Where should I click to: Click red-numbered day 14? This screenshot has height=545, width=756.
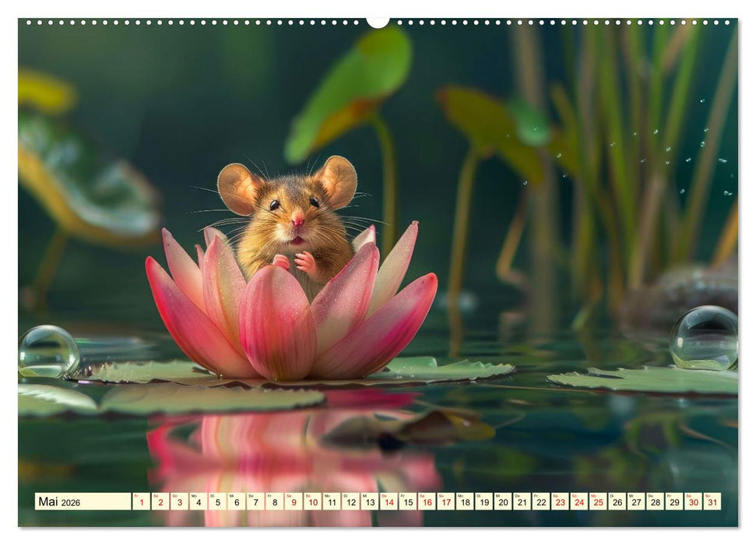389,501
